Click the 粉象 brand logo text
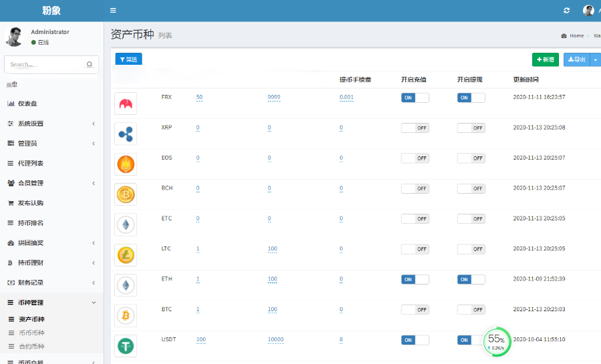The width and height of the screenshot is (601, 364). coord(51,11)
